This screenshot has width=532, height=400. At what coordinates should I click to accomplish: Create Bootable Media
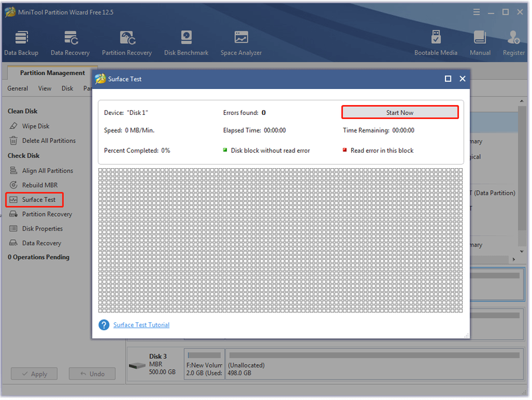click(x=436, y=43)
